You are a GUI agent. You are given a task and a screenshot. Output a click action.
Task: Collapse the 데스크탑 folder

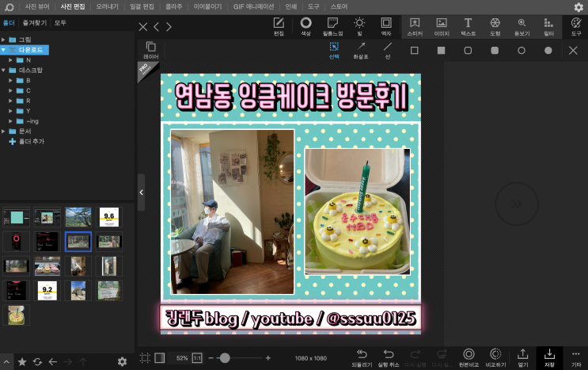(x=3, y=71)
